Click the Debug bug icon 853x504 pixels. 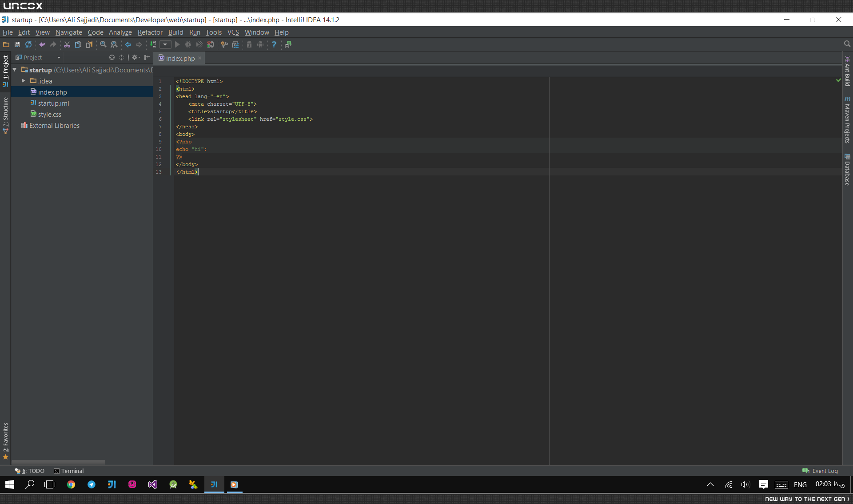coord(188,44)
